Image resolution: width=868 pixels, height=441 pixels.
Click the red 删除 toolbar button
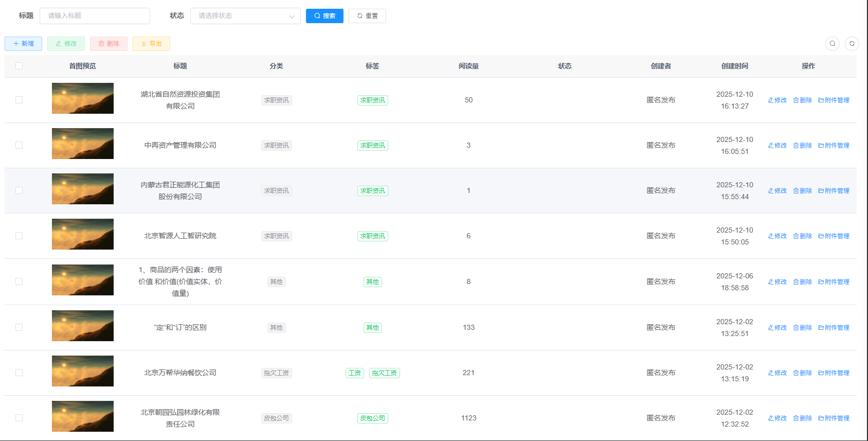[x=109, y=44]
